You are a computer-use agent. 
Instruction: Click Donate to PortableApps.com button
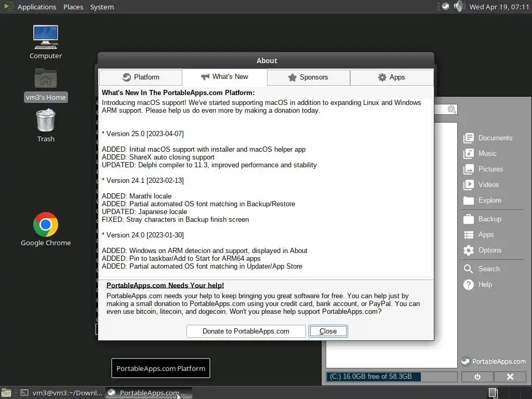(x=246, y=331)
